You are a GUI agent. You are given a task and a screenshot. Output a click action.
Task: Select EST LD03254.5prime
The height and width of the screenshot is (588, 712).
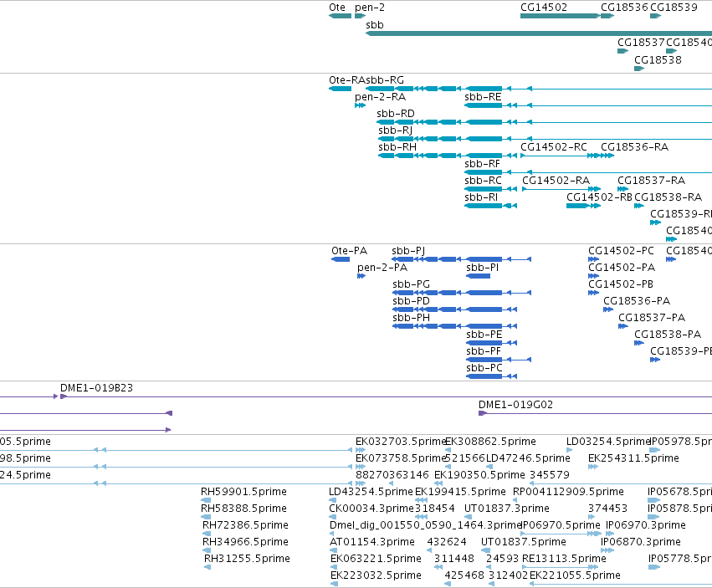[x=570, y=450]
